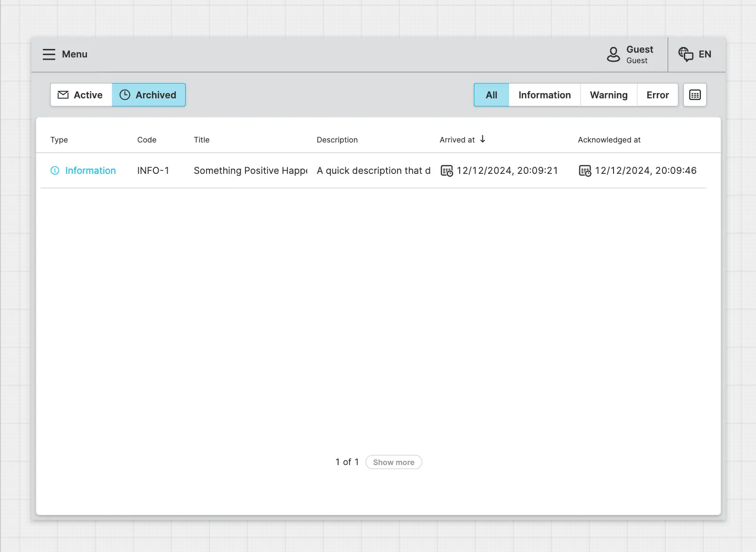Open the EN language selector

click(x=705, y=54)
